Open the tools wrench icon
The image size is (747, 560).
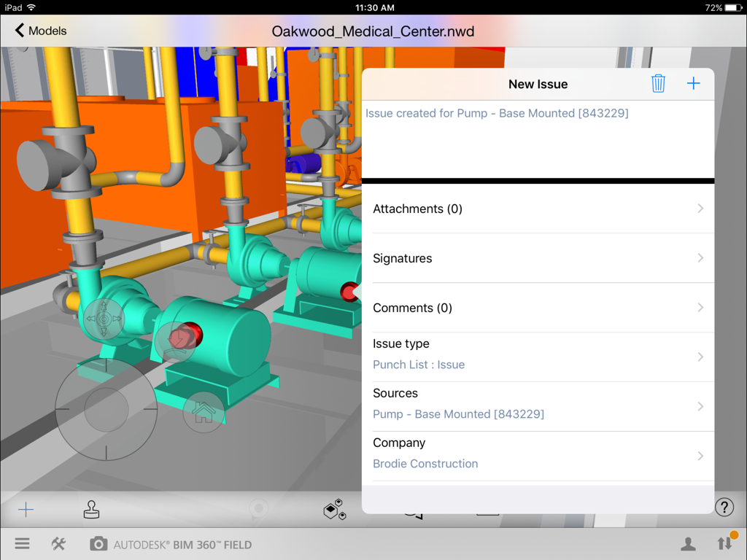(x=58, y=543)
